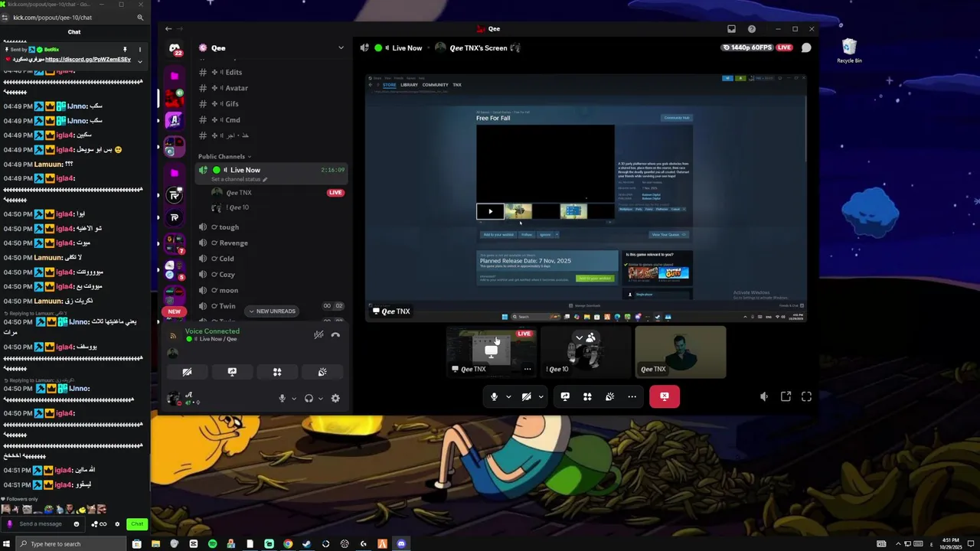Share screen from call control bar
This screenshot has width=980, height=551.
tap(565, 396)
